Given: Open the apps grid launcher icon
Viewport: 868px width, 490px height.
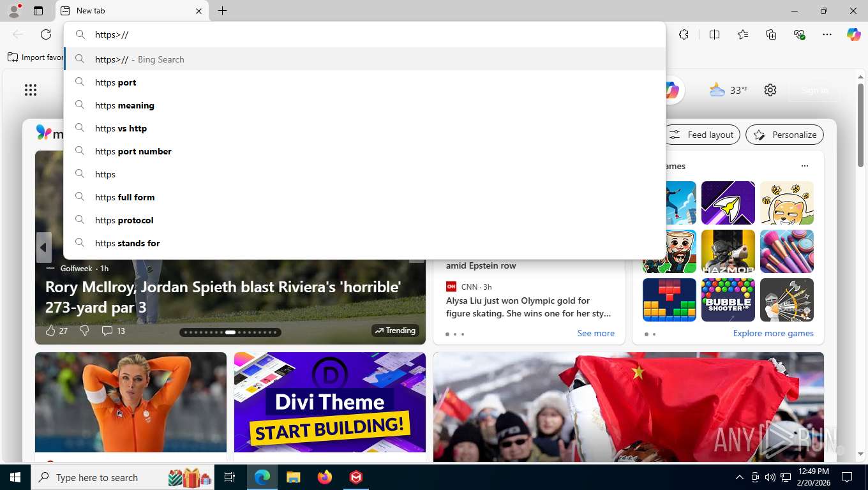Looking at the screenshot, I should (31, 90).
